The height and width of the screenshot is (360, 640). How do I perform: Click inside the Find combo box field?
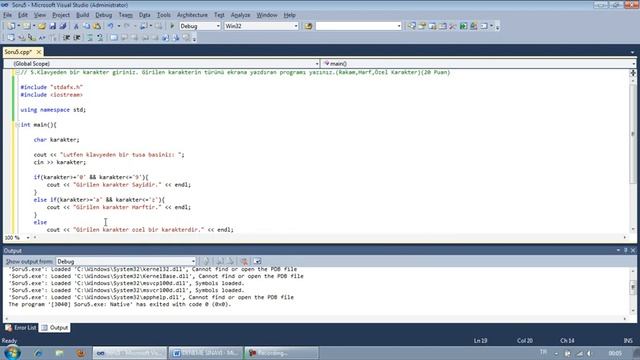(x=356, y=26)
